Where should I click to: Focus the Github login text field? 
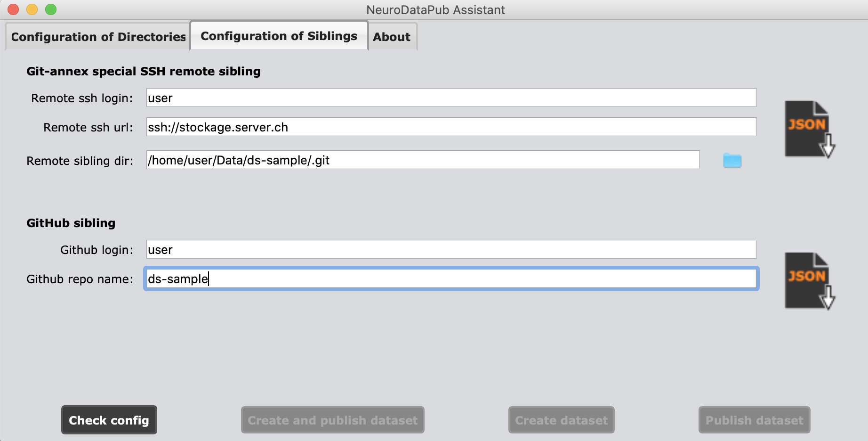(451, 250)
